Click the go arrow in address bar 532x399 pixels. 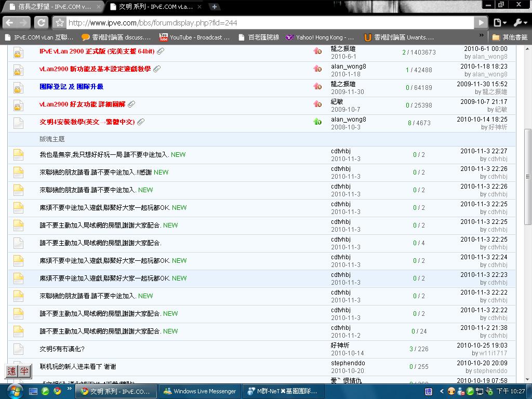[482, 23]
